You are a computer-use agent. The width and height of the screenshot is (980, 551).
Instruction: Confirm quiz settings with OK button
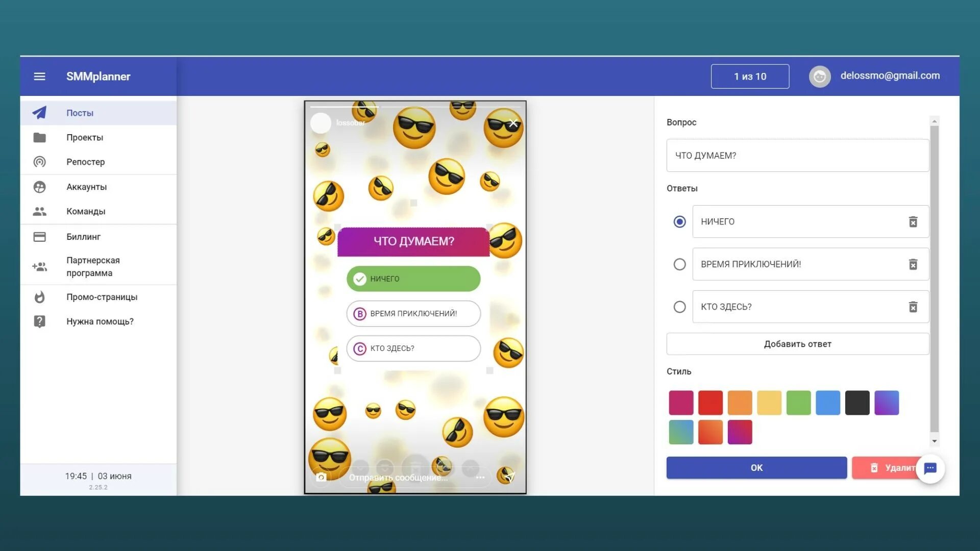point(756,467)
